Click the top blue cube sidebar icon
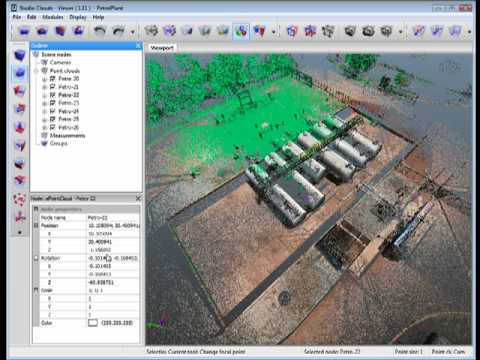Viewport: 480px width, 360px height. pyautogui.click(x=20, y=55)
